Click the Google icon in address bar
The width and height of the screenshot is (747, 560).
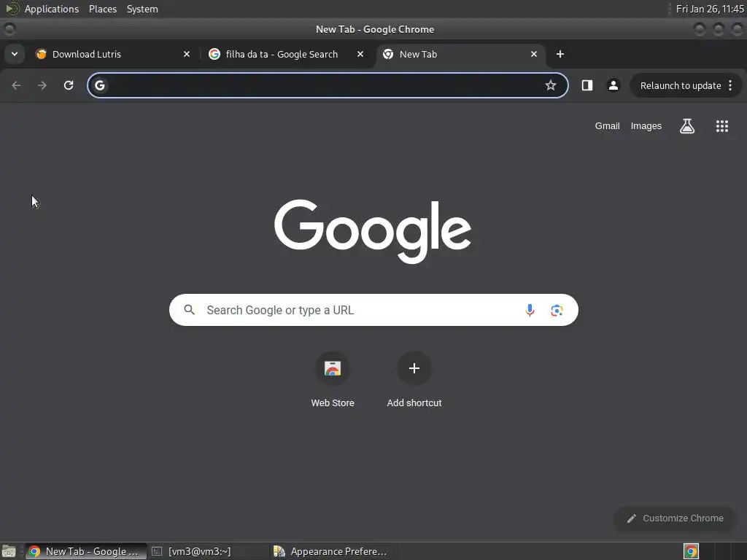coord(99,85)
